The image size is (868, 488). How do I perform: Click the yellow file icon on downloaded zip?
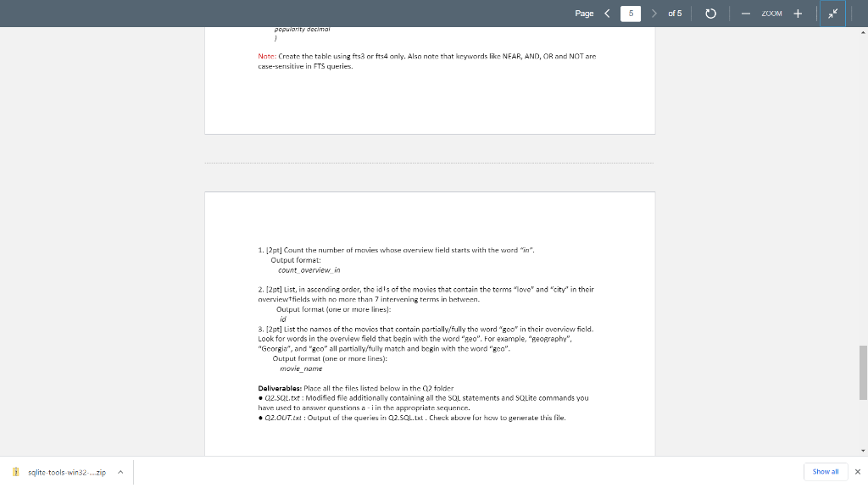(14, 471)
